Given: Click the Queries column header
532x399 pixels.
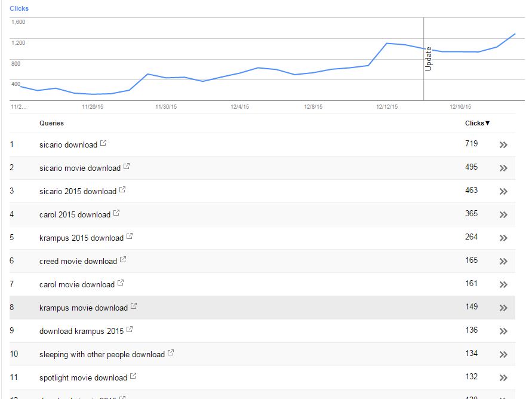Looking at the screenshot, I should pos(51,123).
